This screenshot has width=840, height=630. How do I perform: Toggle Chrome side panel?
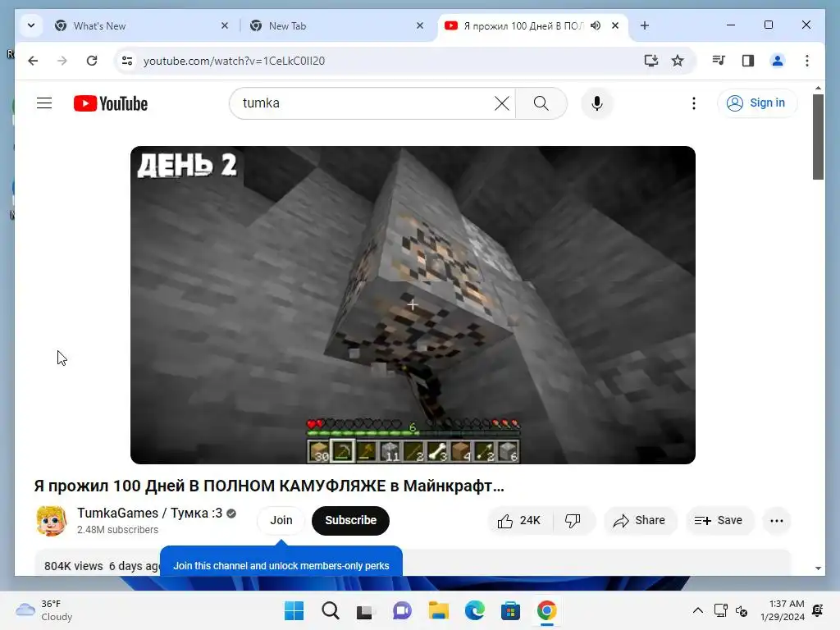coord(748,61)
